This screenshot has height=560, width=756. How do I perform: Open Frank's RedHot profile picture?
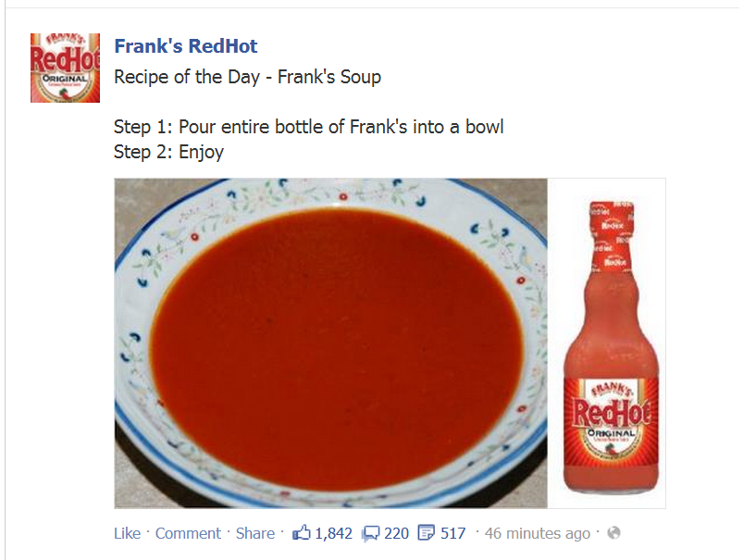click(x=65, y=68)
